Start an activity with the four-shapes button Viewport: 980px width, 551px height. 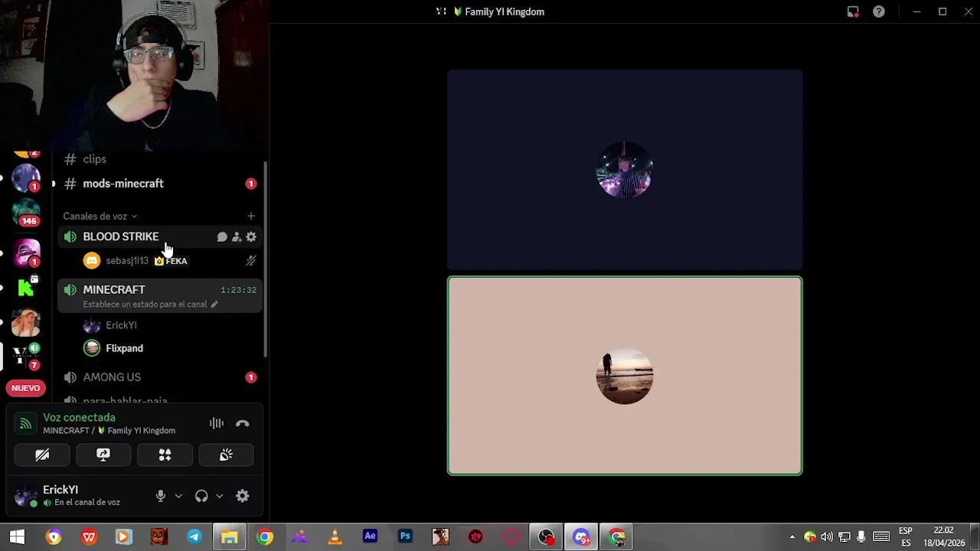pyautogui.click(x=165, y=455)
